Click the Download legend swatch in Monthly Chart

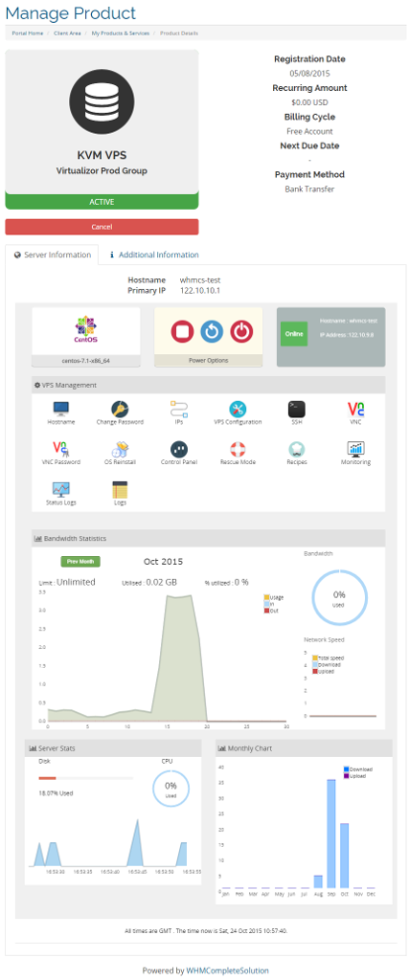347,768
